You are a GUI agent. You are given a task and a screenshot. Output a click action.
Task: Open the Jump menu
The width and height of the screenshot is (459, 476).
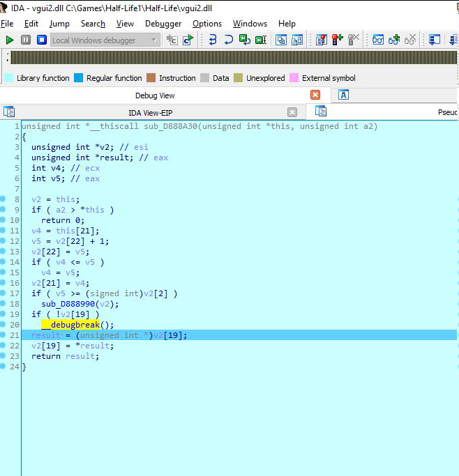click(x=59, y=24)
